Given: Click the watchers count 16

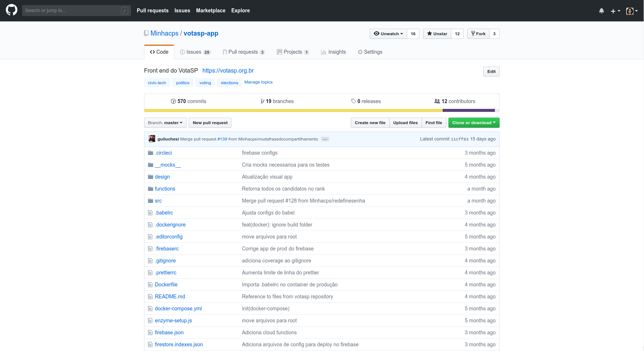Looking at the screenshot, I should [x=413, y=34].
